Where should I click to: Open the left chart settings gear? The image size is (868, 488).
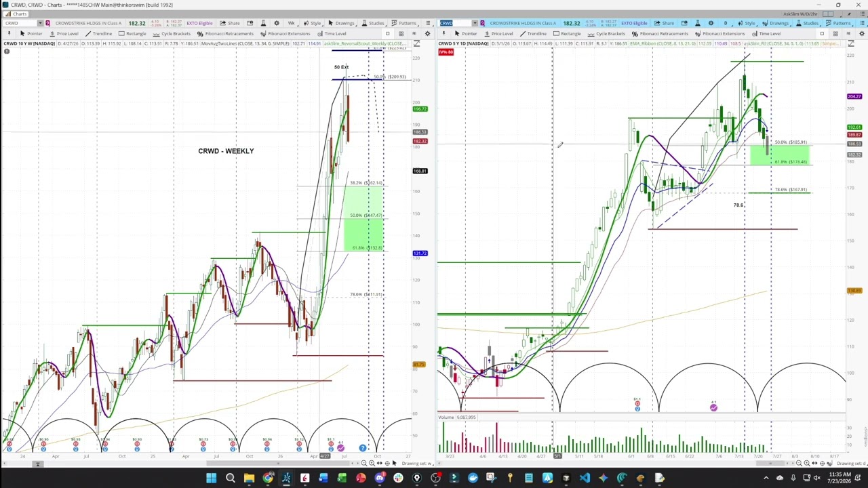pyautogui.click(x=277, y=23)
